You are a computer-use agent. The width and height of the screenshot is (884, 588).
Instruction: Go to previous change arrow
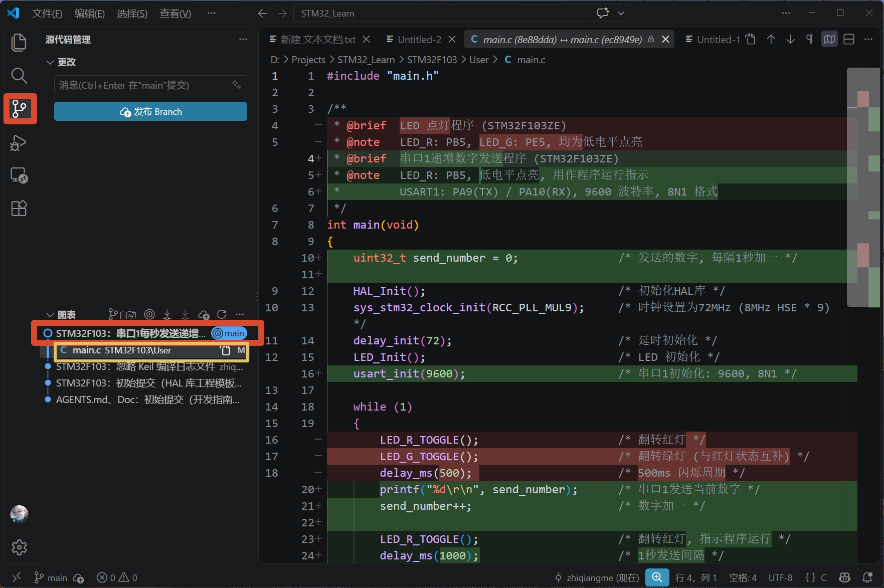771,39
